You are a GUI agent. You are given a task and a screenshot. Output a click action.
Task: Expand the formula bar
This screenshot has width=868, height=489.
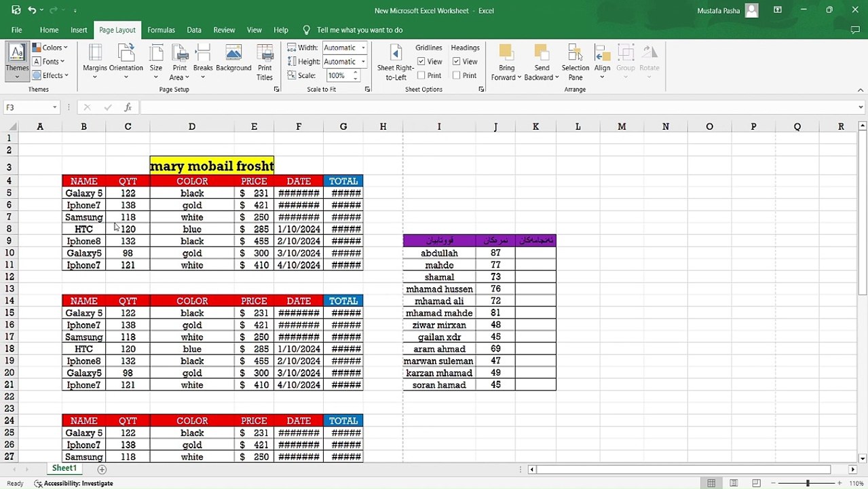pyautogui.click(x=861, y=107)
